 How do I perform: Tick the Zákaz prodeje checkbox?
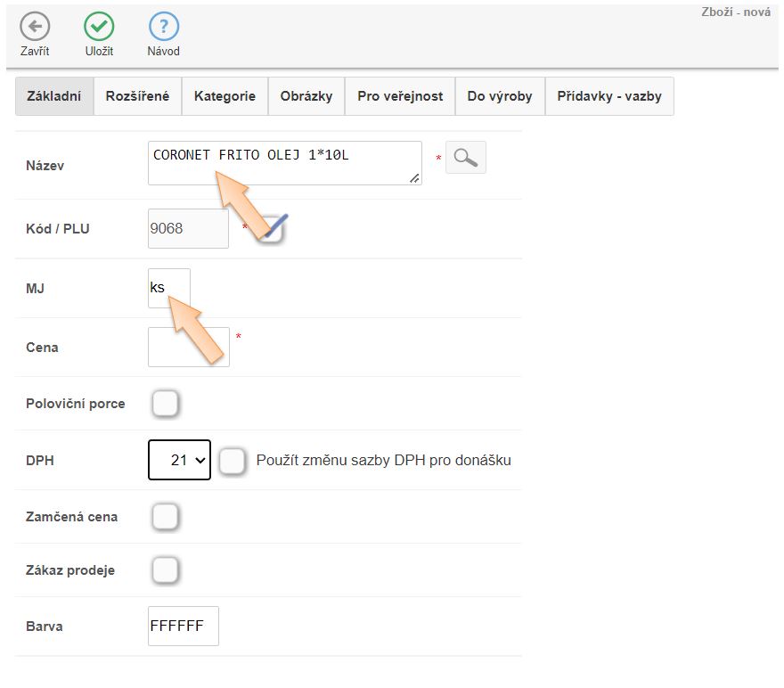(x=165, y=570)
